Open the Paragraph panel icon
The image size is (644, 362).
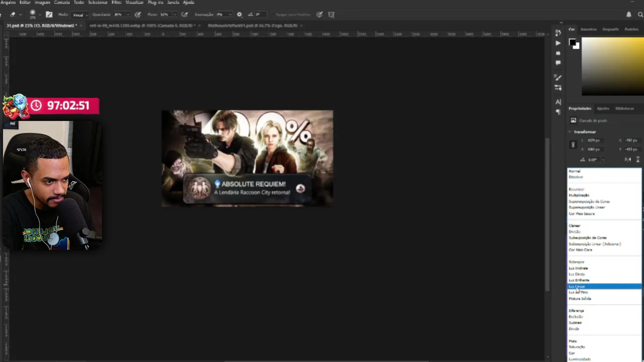(558, 112)
